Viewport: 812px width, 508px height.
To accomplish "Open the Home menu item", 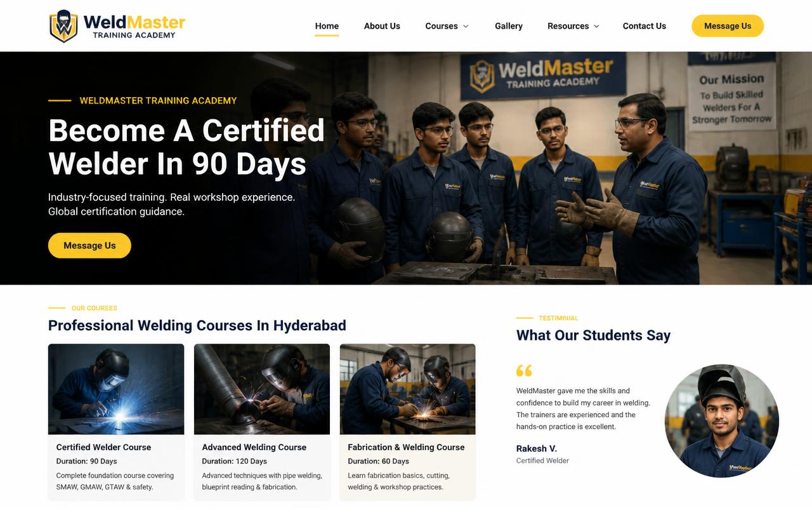I will coord(327,26).
